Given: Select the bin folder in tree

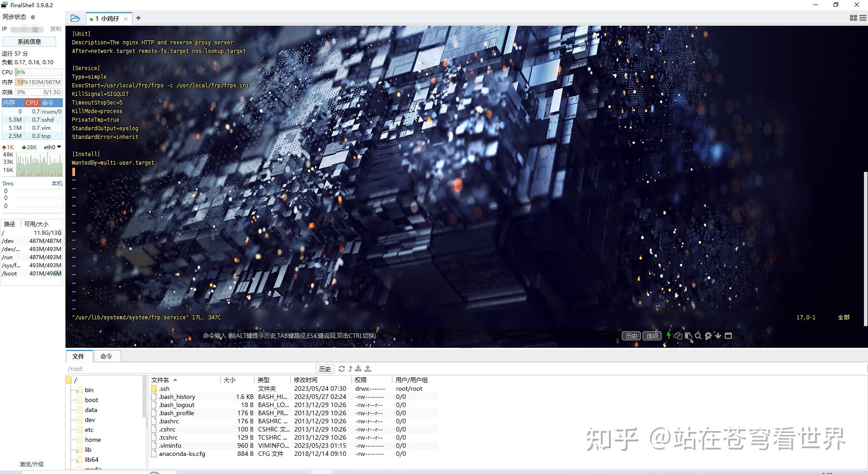Looking at the screenshot, I should click(85, 390).
